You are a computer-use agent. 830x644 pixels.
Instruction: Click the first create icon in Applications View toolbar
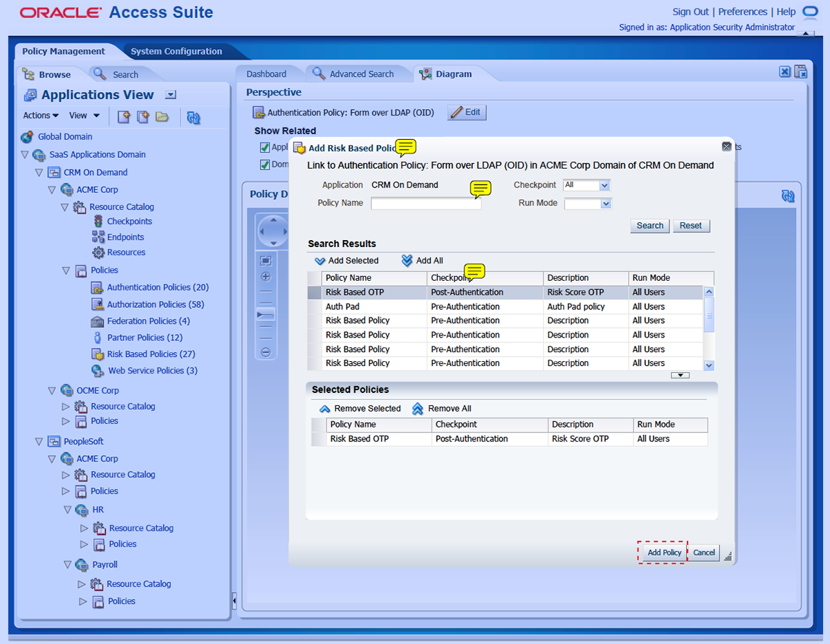124,116
